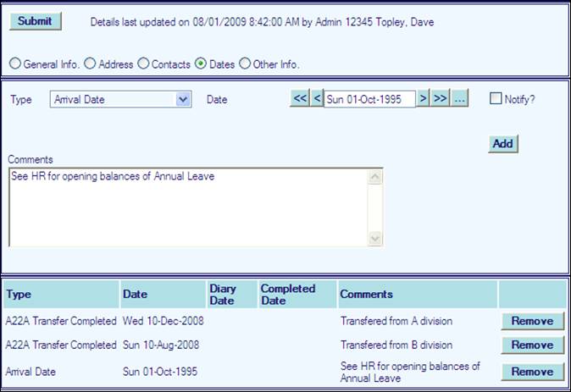Select the Dates radio button
Image resolution: width=571 pixels, height=392 pixels.
click(x=201, y=63)
